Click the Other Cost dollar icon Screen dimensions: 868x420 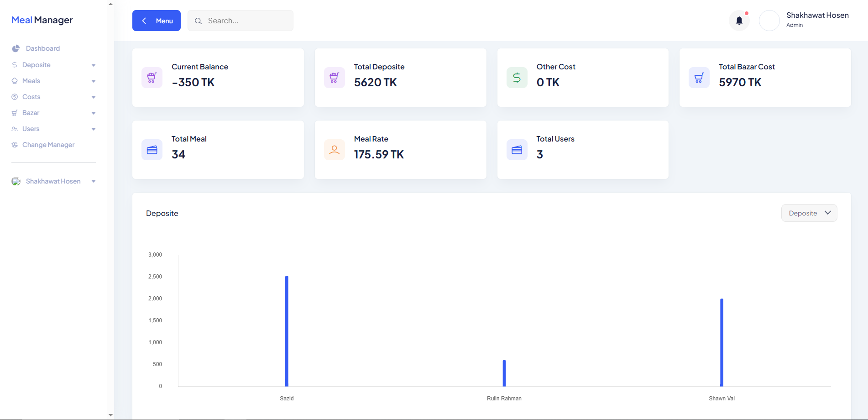[x=517, y=78]
